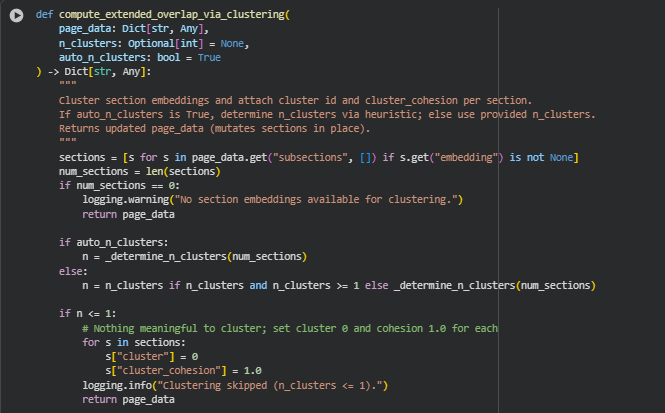Click the n_clusters: Optional[int] parameter line
The width and height of the screenshot is (665, 413).
(153, 44)
